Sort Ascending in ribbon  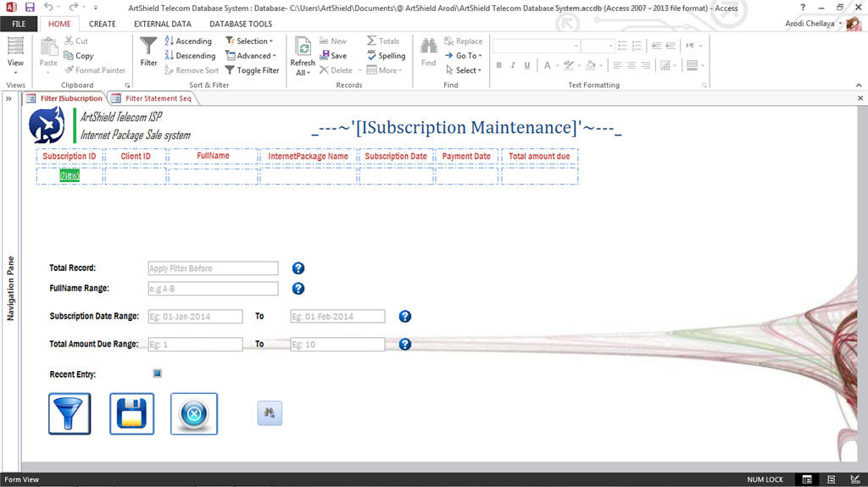point(188,41)
